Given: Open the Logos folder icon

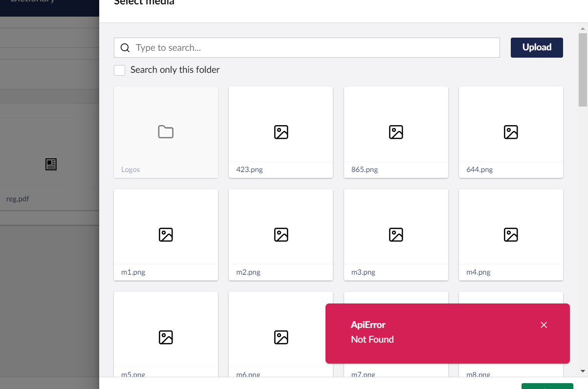Looking at the screenshot, I should (x=166, y=132).
